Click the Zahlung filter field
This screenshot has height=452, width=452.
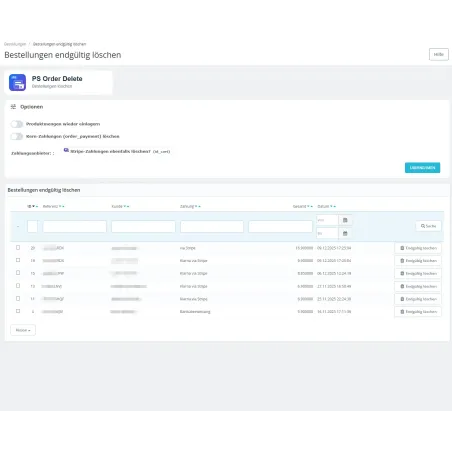pyautogui.click(x=212, y=226)
